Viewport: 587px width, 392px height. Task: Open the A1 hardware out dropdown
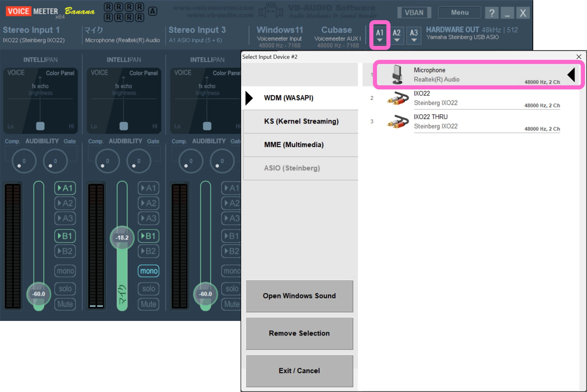380,35
